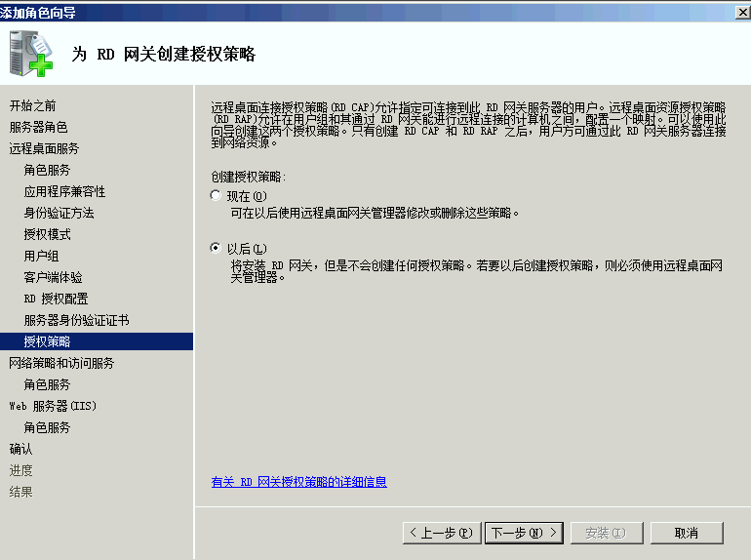Image resolution: width=751 pixels, height=560 pixels.
Task: Select 角色服务 under 网络策略和访问服务
Action: [x=47, y=384]
